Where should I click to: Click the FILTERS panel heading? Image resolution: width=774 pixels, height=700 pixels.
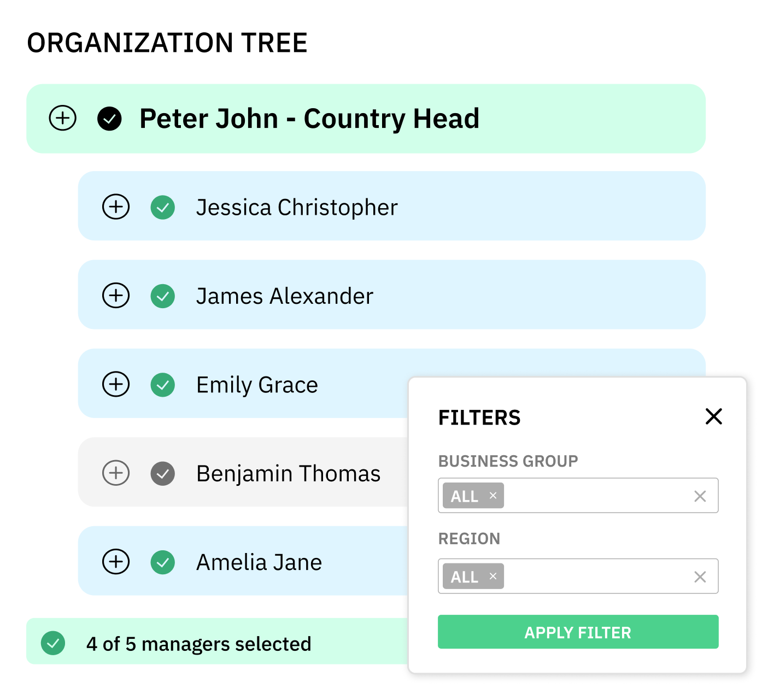479,417
